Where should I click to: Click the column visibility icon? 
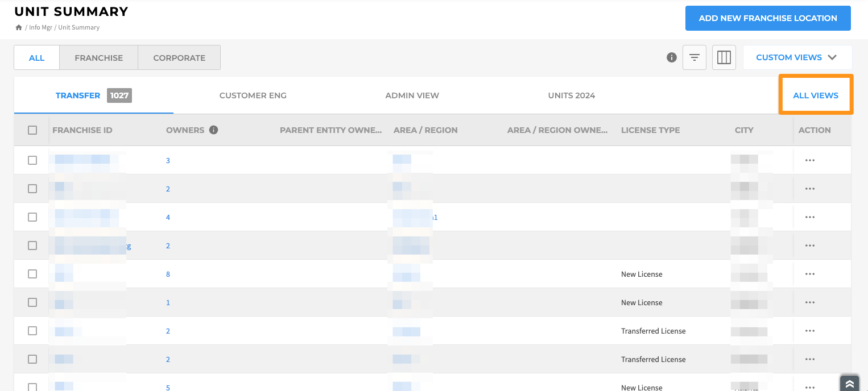(x=724, y=57)
